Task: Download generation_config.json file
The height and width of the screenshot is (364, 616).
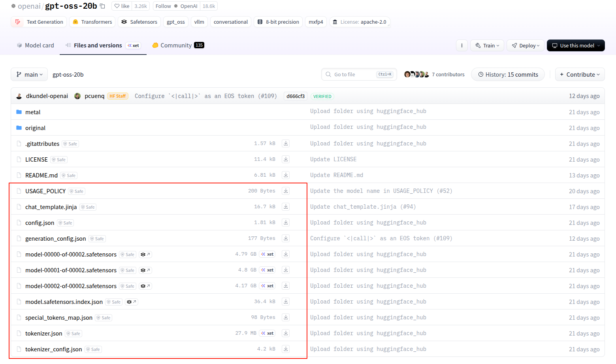Action: pos(286,238)
